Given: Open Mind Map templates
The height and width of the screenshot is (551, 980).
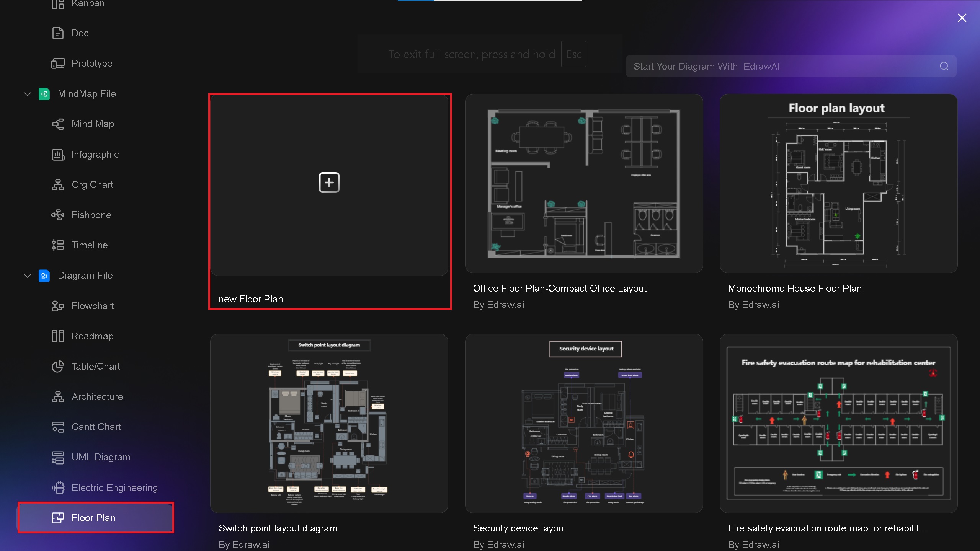Looking at the screenshot, I should [x=96, y=124].
